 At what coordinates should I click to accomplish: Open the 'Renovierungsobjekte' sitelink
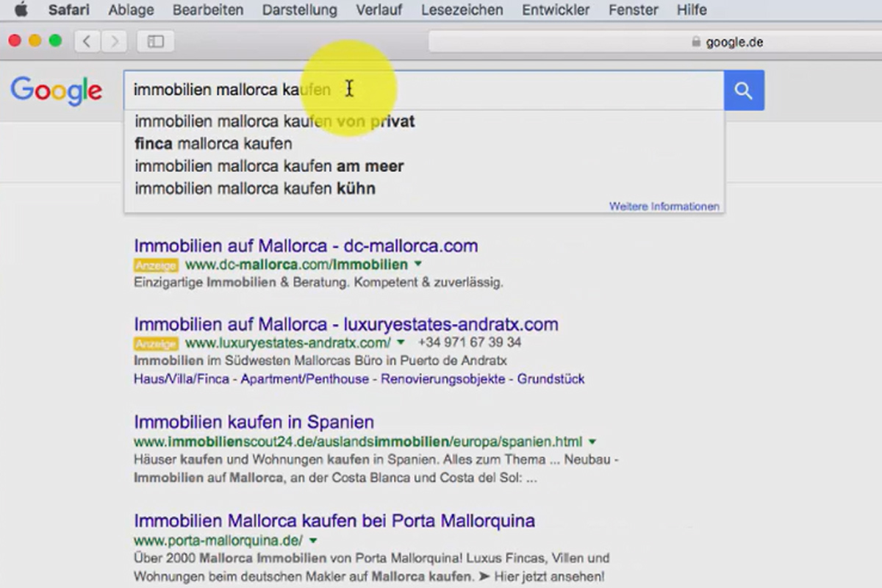click(x=443, y=379)
